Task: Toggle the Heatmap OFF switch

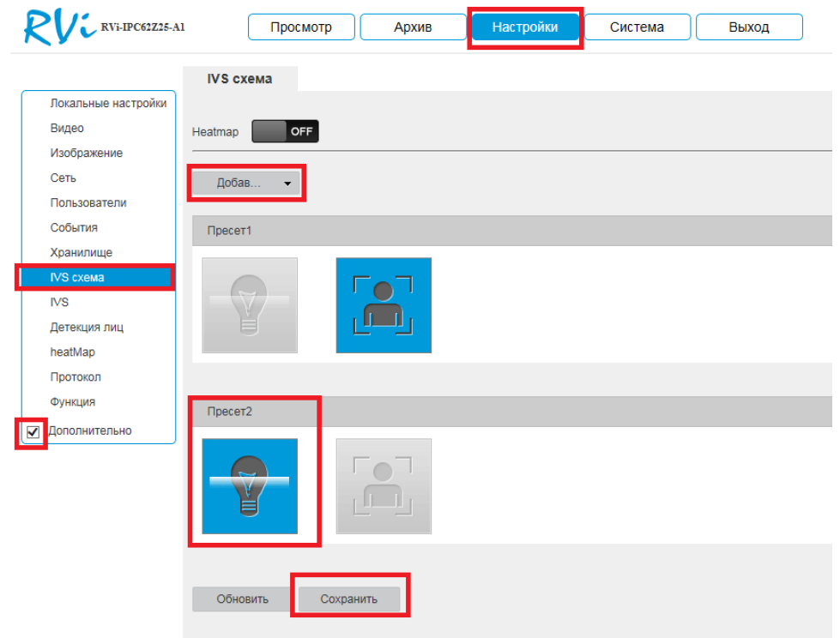Action: [x=285, y=131]
